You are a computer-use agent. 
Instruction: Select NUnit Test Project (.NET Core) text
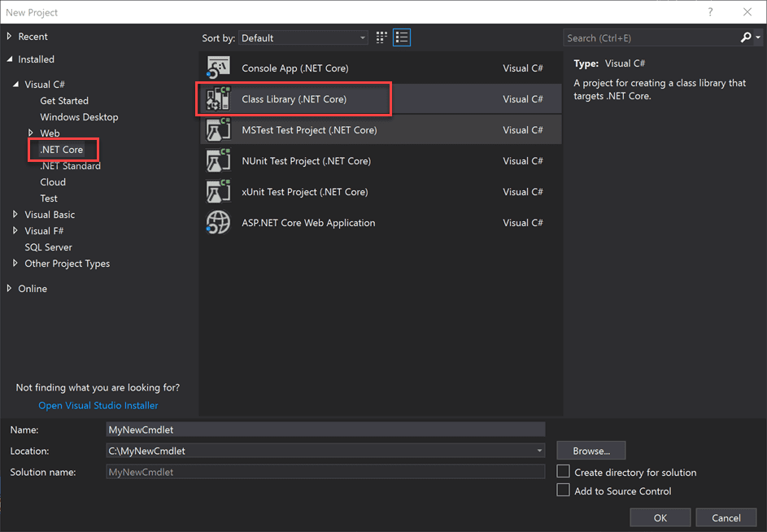(306, 161)
